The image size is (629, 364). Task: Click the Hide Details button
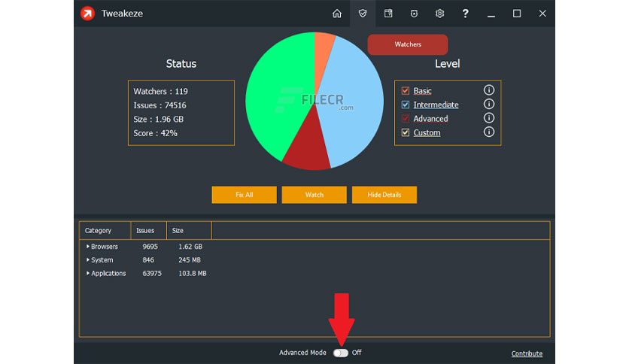point(384,195)
